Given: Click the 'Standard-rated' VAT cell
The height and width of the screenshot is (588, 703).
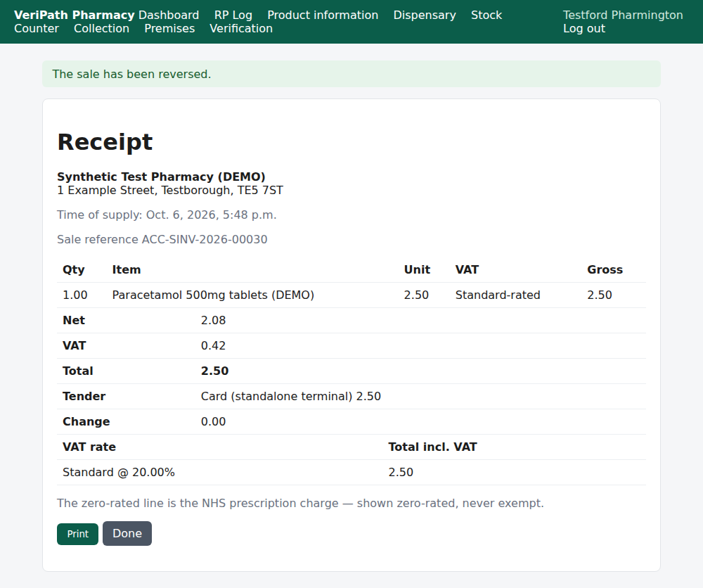Looking at the screenshot, I should pyautogui.click(x=498, y=295).
